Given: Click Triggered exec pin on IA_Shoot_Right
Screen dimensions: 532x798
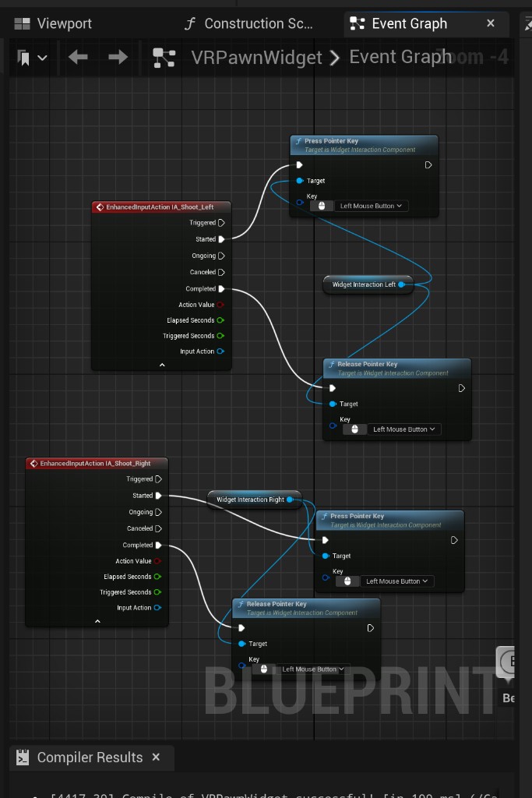Looking at the screenshot, I should pyautogui.click(x=158, y=479).
